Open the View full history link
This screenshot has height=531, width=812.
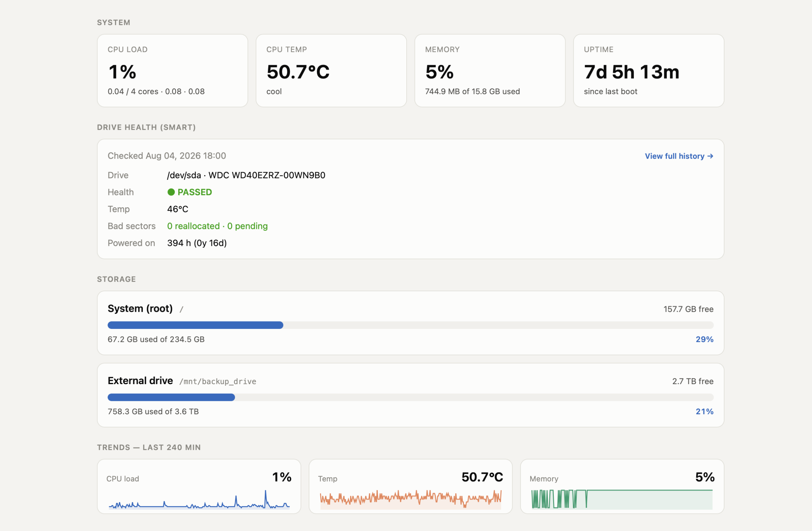point(678,156)
